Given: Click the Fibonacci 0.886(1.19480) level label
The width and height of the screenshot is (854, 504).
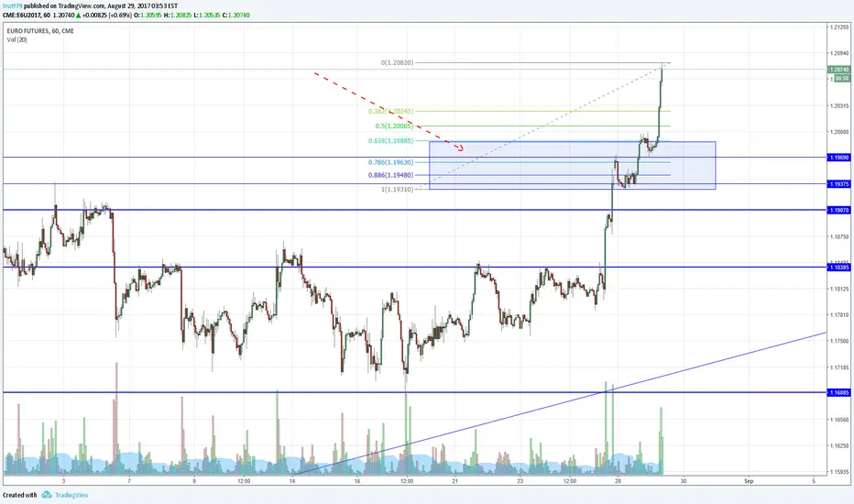Looking at the screenshot, I should (x=391, y=175).
